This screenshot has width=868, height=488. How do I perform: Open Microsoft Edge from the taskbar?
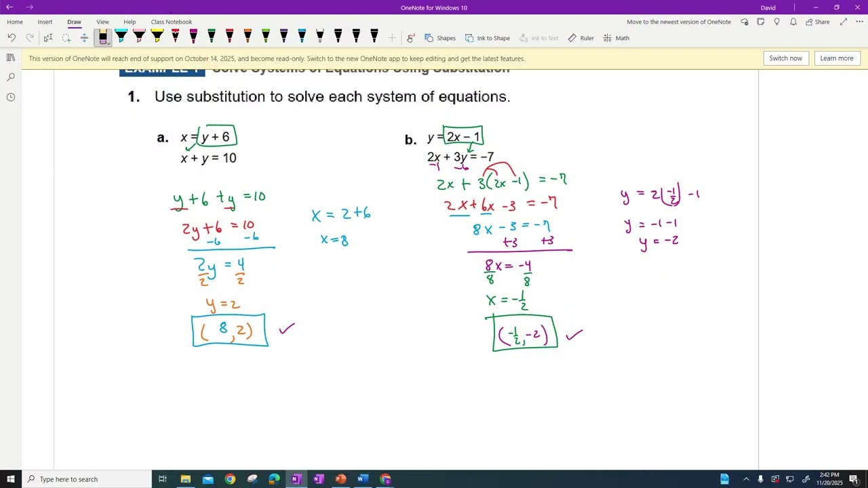click(274, 479)
